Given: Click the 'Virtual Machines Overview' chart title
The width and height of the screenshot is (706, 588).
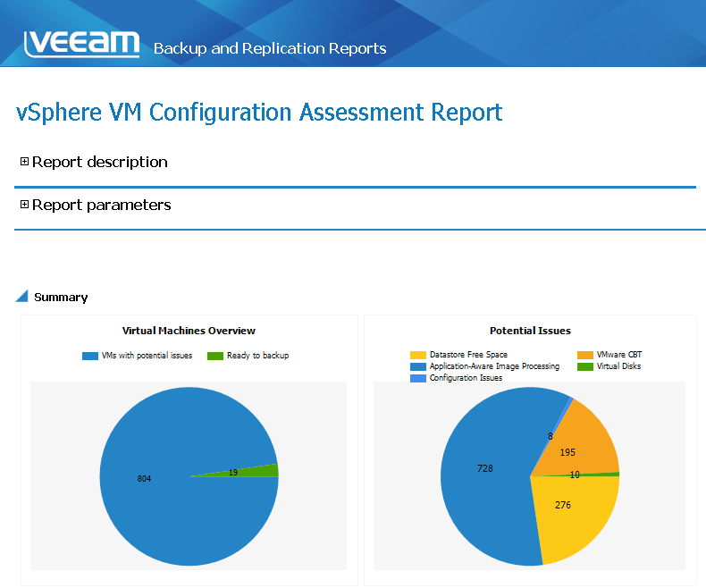Looking at the screenshot, I should 189,331.
